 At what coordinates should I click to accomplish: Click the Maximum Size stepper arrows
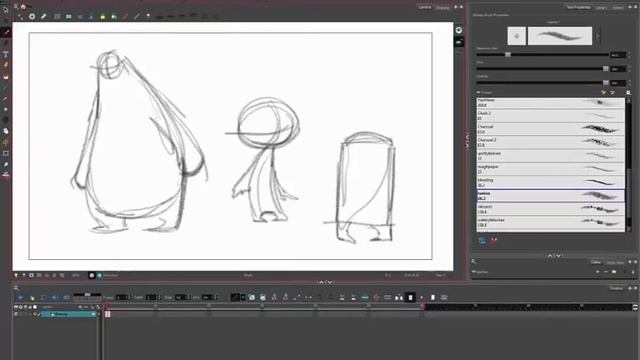[629, 55]
